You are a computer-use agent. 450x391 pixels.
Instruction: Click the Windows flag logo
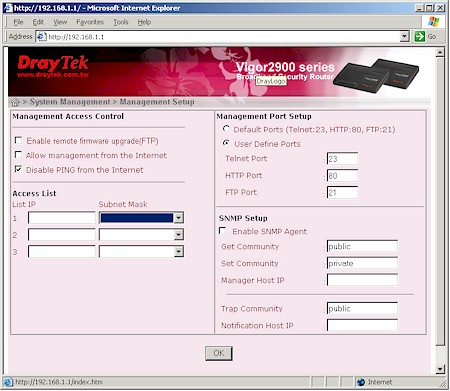pos(433,22)
